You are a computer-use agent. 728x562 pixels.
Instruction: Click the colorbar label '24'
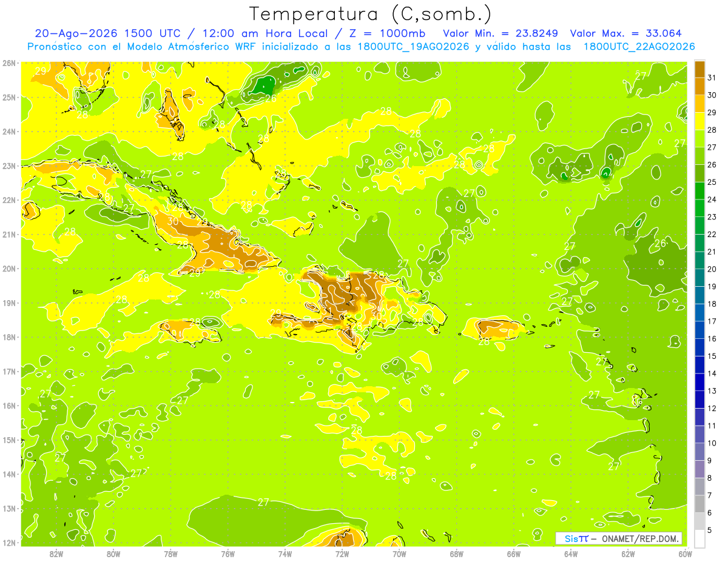click(x=712, y=199)
